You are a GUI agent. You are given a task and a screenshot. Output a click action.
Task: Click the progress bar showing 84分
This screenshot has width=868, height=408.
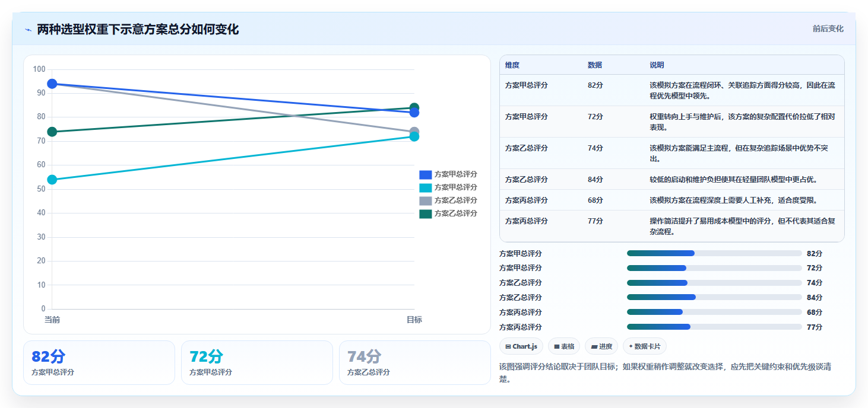[x=714, y=298]
